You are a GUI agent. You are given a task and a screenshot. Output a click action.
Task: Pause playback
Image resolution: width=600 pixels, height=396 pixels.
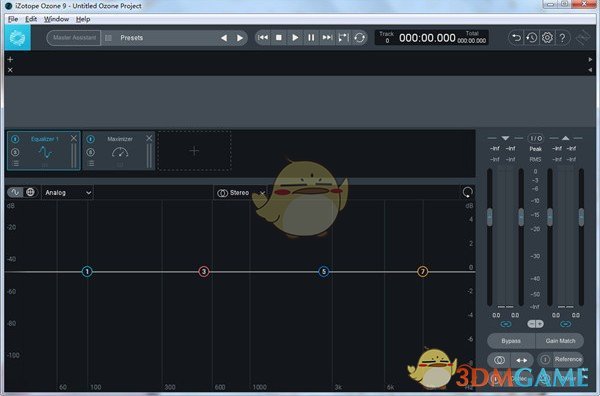tap(311, 37)
